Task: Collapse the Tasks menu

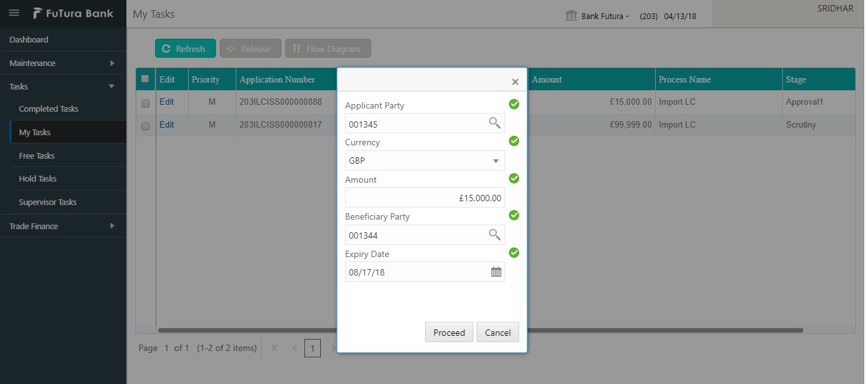Action: click(63, 86)
